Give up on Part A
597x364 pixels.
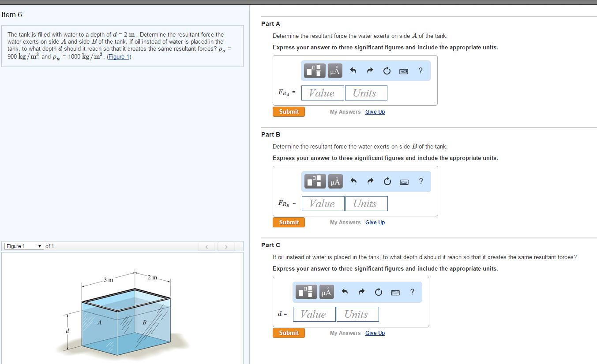point(375,112)
